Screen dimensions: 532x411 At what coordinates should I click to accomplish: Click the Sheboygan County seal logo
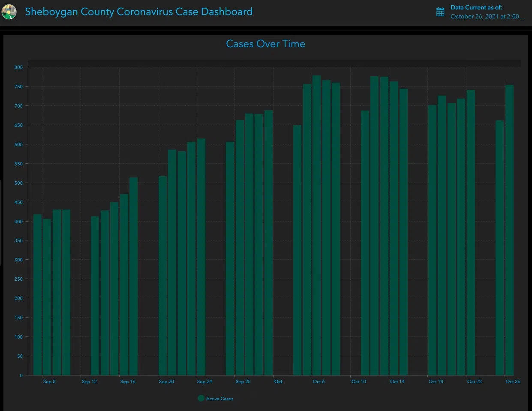(x=9, y=12)
